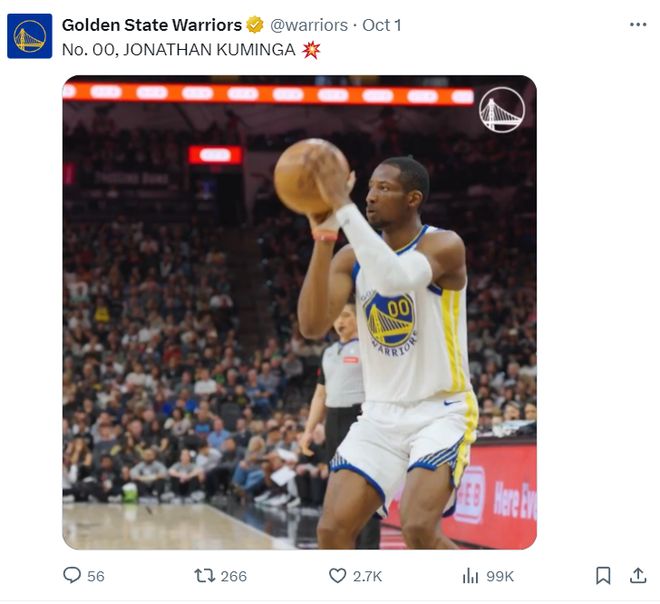Expand the more options ellipsis menu
660x604 pixels.
[x=638, y=25]
